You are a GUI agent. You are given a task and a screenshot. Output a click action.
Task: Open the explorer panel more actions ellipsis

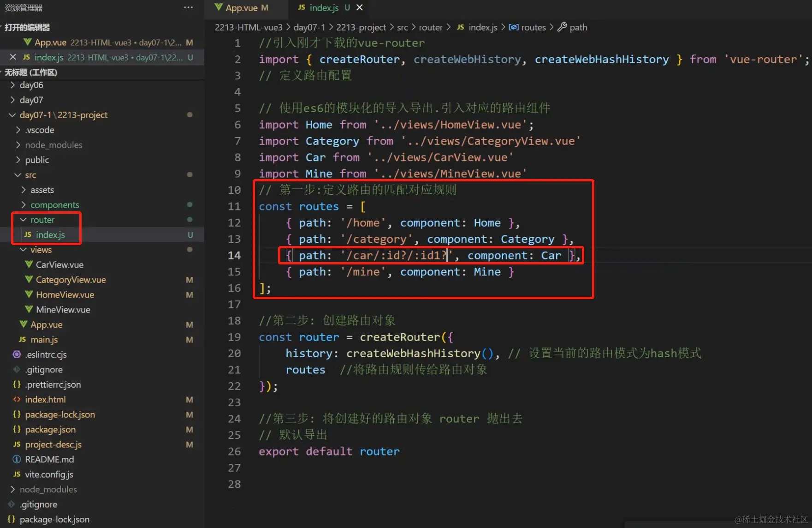(188, 7)
